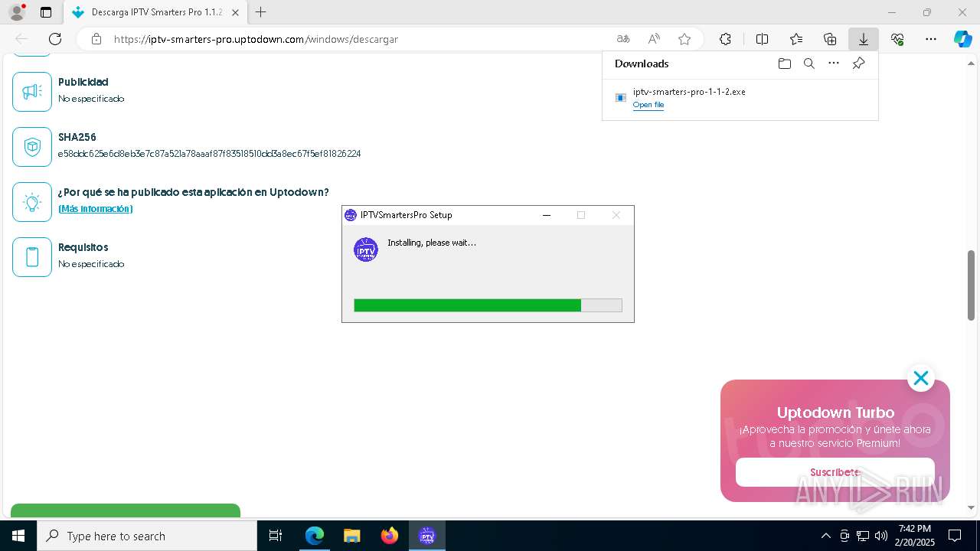Open the notification center icon
980x551 pixels.
955,536
